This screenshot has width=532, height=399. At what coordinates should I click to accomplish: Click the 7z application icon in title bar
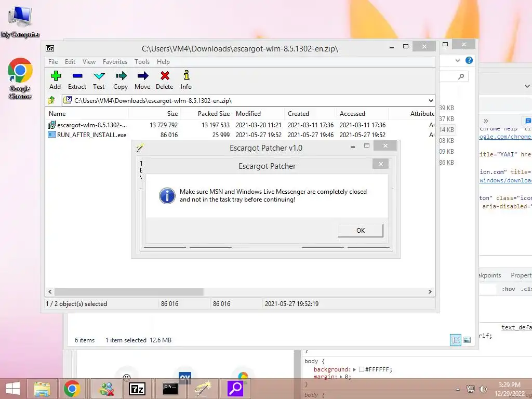50,48
